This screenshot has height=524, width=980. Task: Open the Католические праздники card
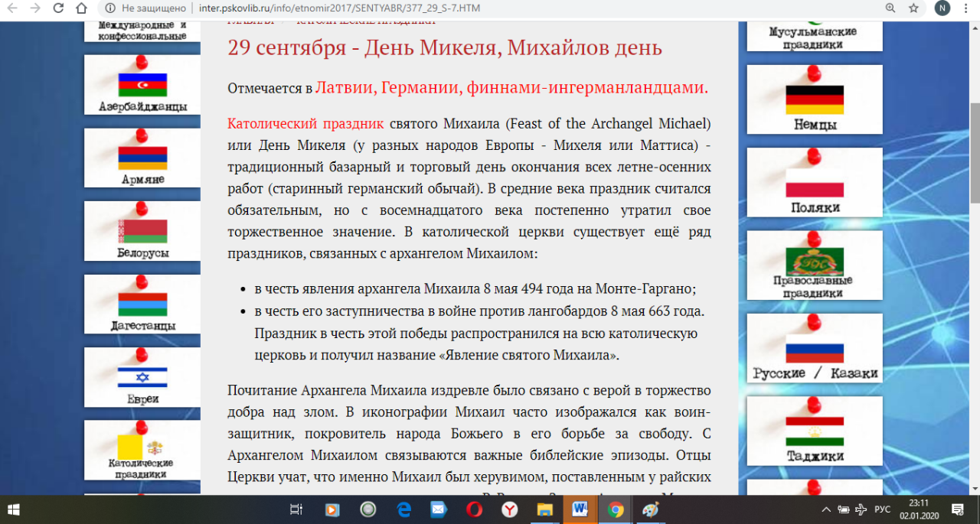[x=142, y=451]
